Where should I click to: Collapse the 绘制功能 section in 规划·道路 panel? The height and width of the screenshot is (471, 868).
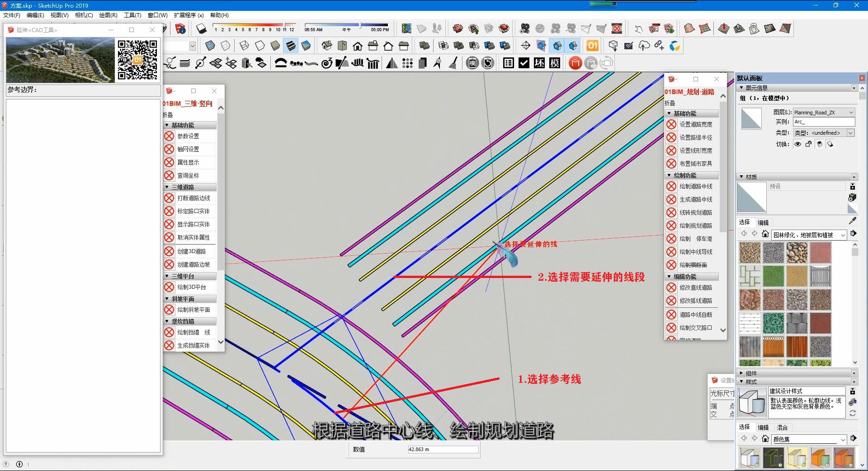point(670,175)
